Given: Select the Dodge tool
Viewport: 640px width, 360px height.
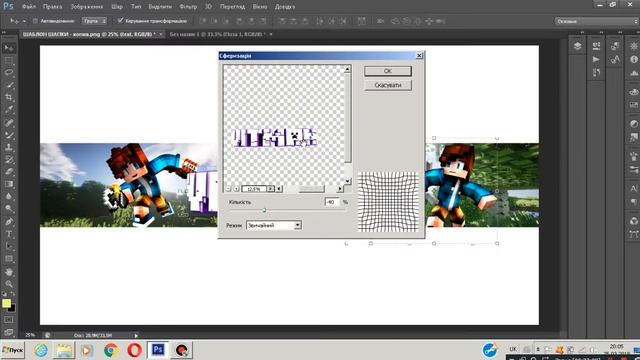Looking at the screenshot, I should (x=9, y=209).
